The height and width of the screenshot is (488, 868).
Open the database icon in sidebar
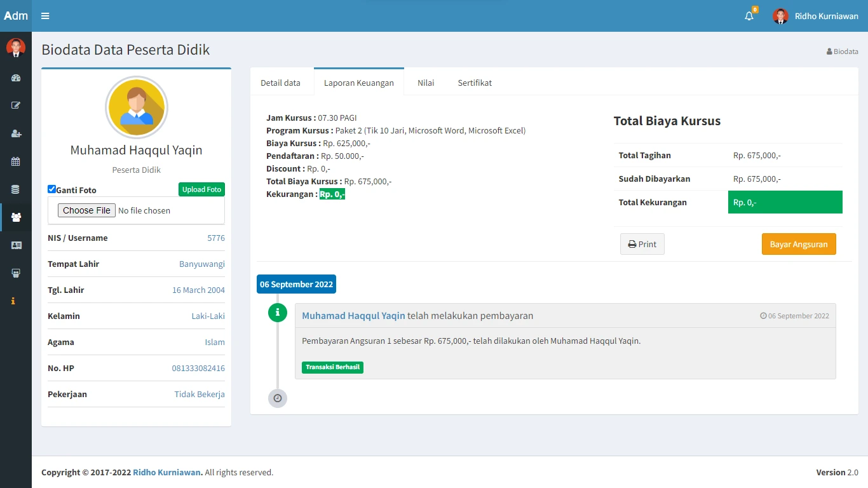click(16, 189)
